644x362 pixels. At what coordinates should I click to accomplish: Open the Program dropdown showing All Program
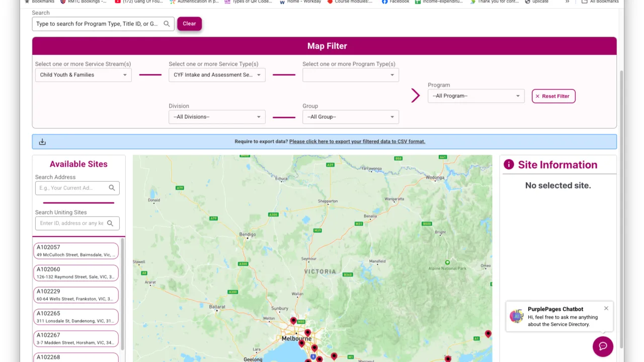[x=476, y=96]
